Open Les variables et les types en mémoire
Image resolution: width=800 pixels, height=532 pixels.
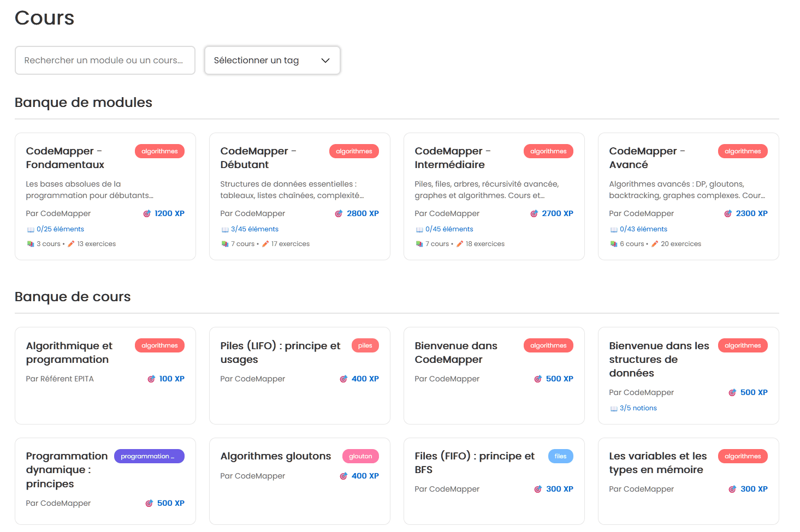coord(657,463)
